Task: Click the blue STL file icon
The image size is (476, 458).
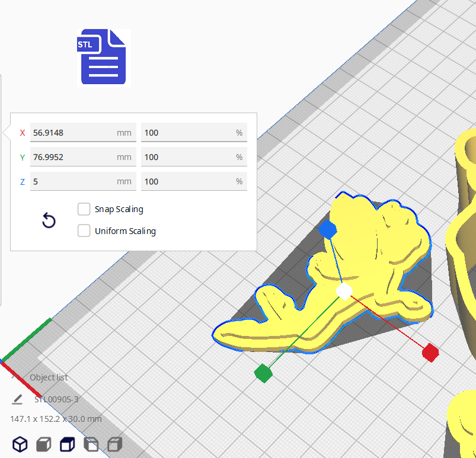Action: (104, 57)
